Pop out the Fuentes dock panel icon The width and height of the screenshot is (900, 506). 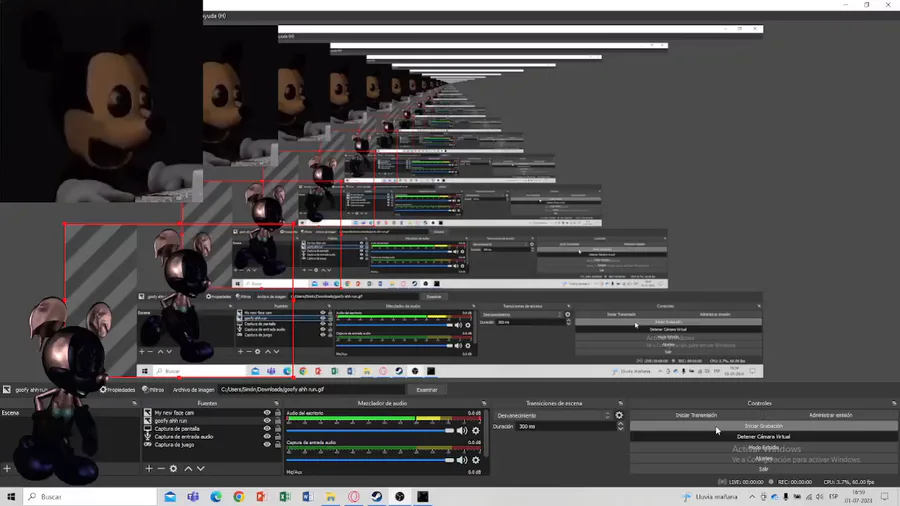(276, 403)
